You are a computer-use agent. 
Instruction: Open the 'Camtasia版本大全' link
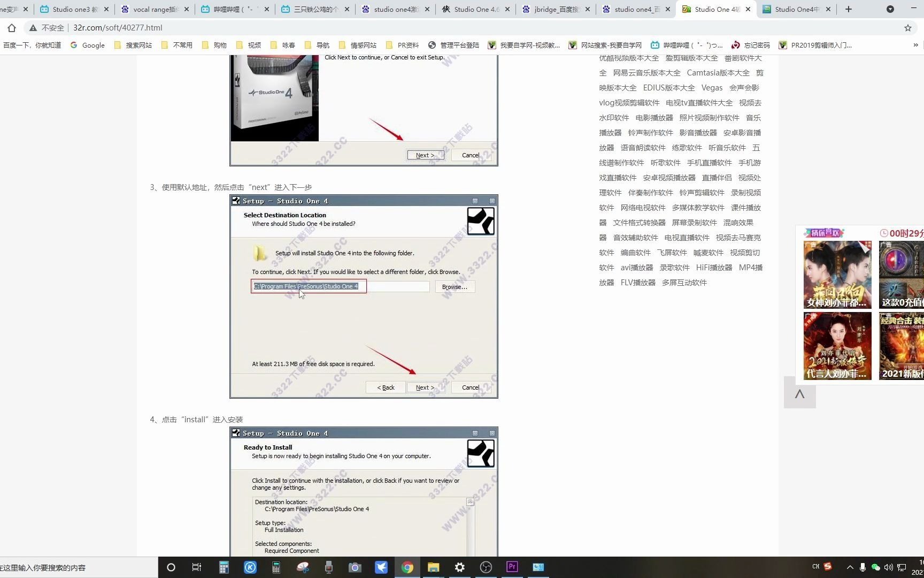tap(718, 73)
